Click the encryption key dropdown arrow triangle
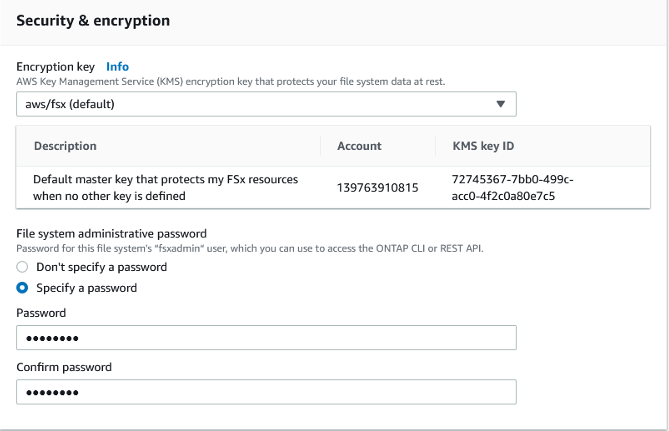The width and height of the screenshot is (669, 431). coord(501,104)
